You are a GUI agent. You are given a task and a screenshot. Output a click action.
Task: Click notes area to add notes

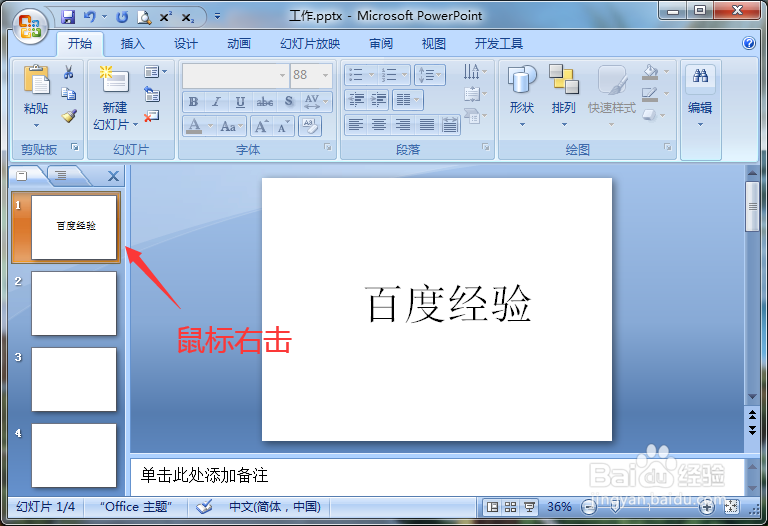437,475
